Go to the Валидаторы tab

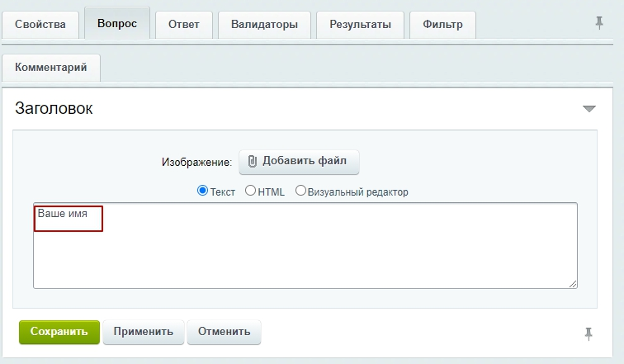264,25
